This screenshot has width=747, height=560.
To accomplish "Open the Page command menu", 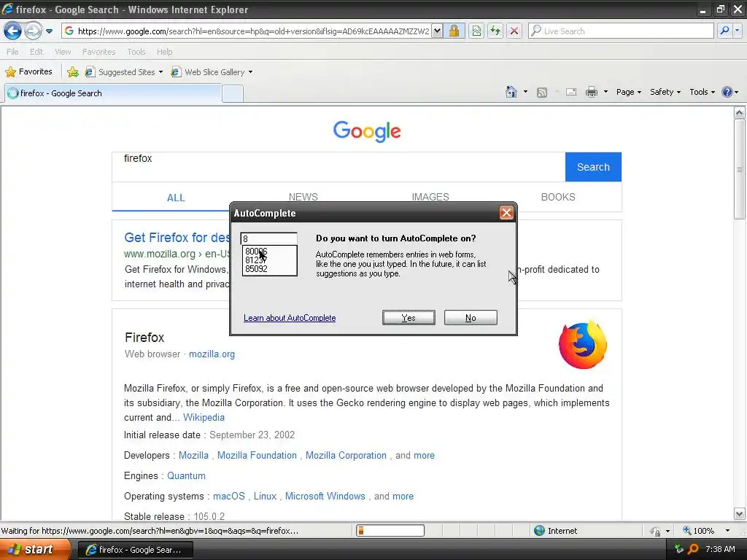I will click(629, 92).
